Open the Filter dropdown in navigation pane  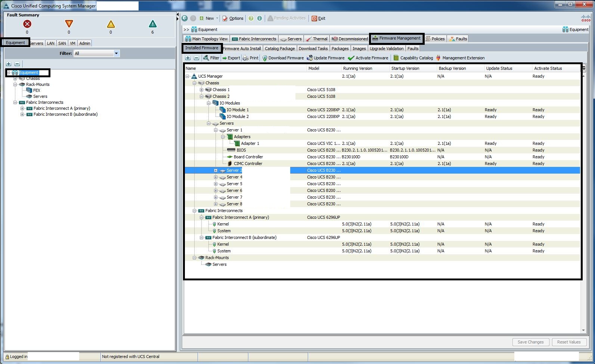click(116, 53)
